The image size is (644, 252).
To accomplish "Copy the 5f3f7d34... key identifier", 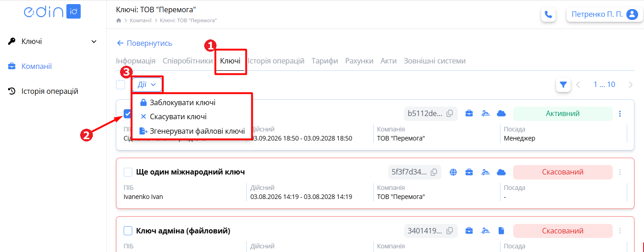I will 434,172.
